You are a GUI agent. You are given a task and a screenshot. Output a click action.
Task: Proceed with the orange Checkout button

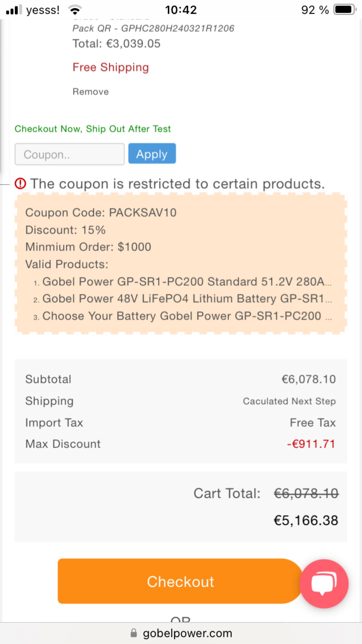[180, 581]
